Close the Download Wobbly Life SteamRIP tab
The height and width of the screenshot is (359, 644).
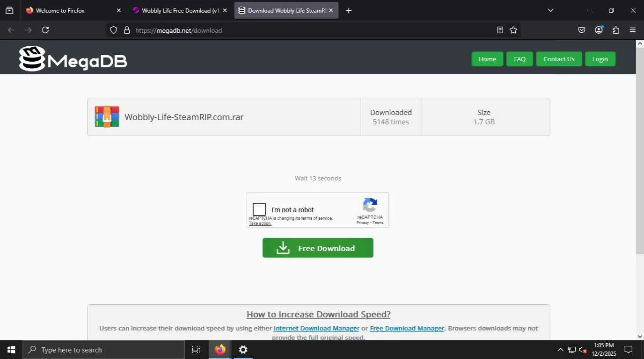tap(331, 10)
